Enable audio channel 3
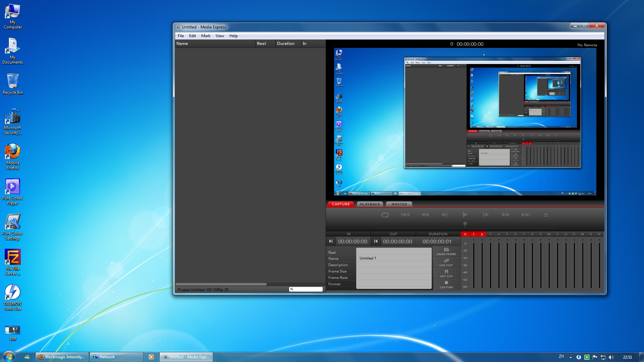The width and height of the screenshot is (644, 362). click(x=490, y=234)
